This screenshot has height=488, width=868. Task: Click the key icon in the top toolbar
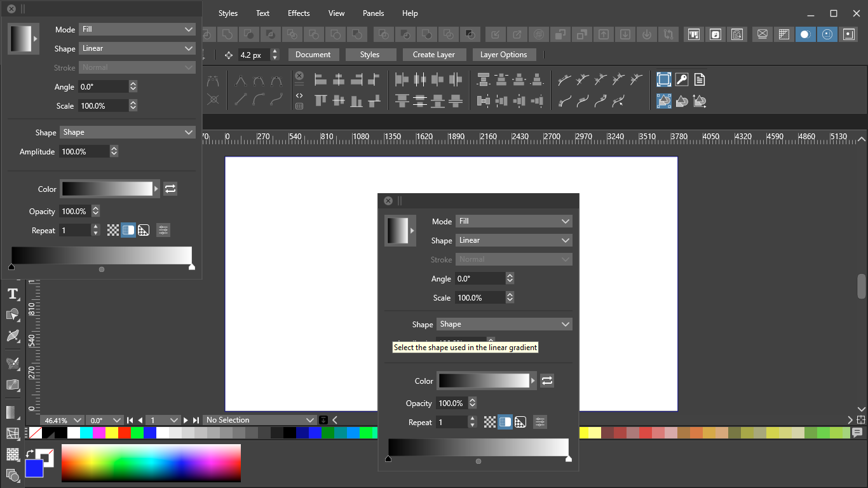[x=682, y=79]
